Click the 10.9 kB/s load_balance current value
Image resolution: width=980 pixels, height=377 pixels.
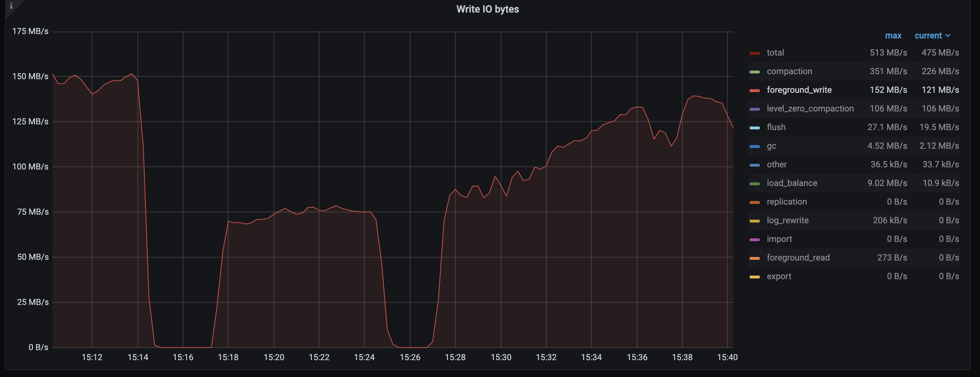(941, 183)
